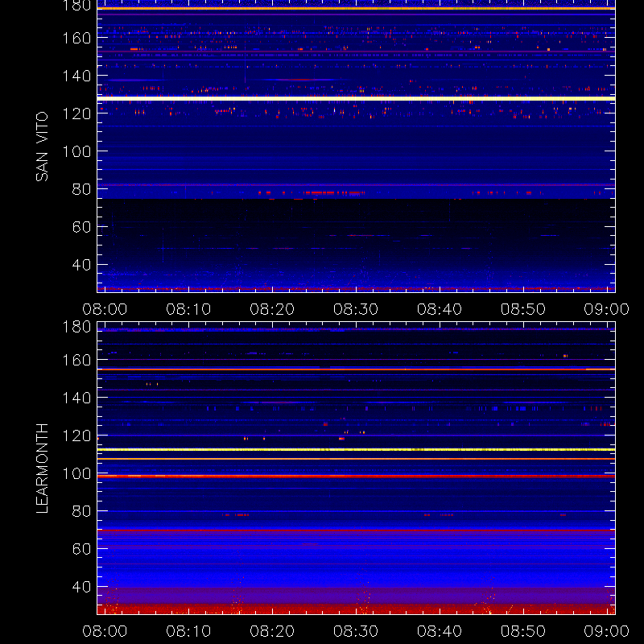Pick the 140 tick label on Learmonth axis
The image size is (644, 644).
[76, 398]
